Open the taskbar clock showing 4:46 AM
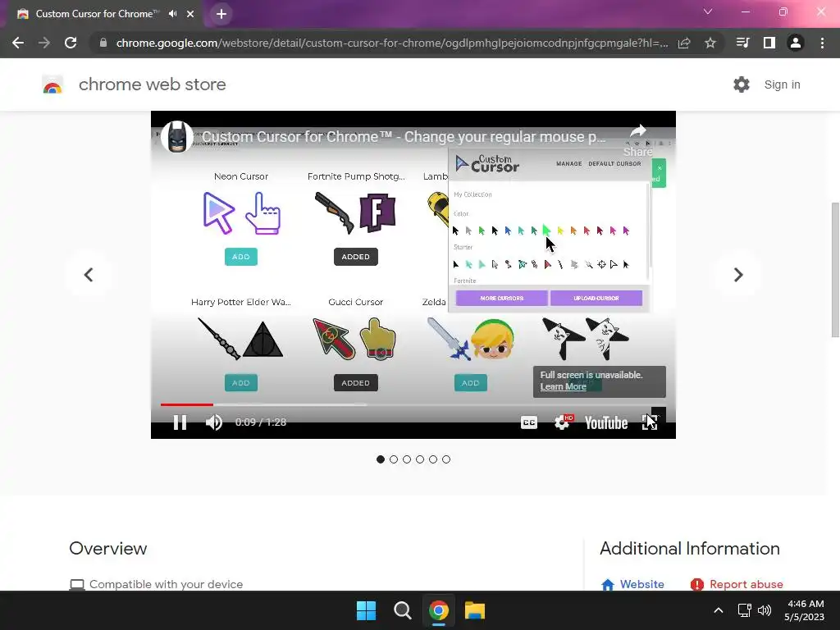Viewport: 840px width, 630px height. pyautogui.click(x=805, y=610)
